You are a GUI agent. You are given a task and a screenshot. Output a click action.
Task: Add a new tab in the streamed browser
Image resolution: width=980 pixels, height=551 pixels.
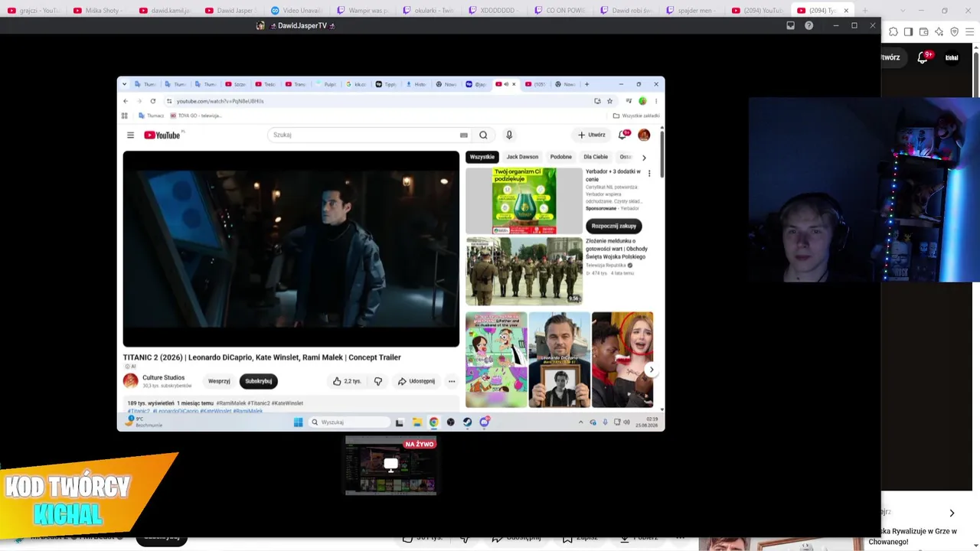tap(586, 84)
